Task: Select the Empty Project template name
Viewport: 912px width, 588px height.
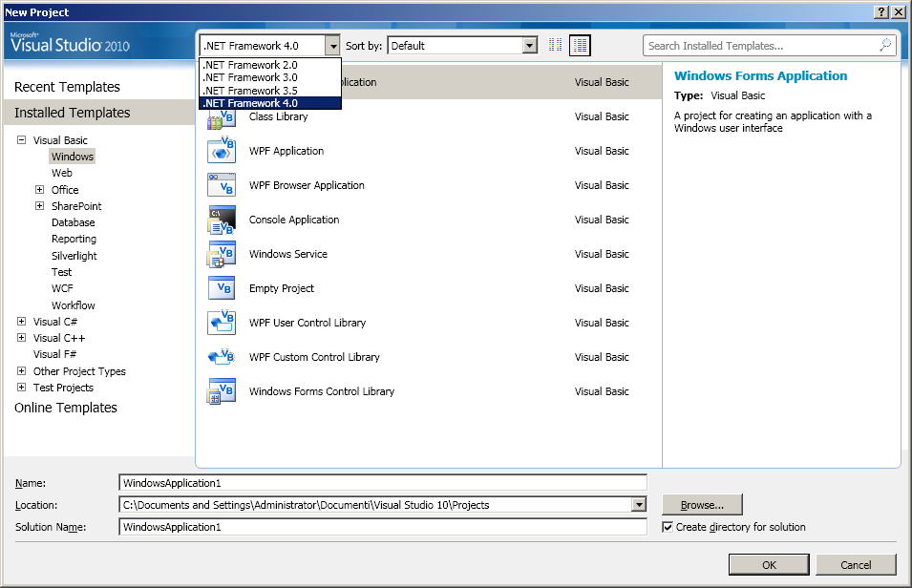Action: 282,288
